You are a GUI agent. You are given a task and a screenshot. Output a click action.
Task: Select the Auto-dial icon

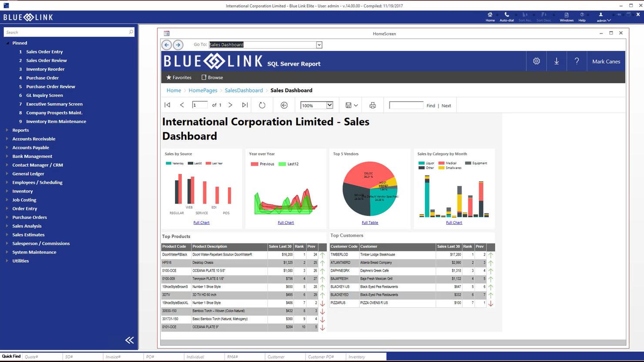pyautogui.click(x=506, y=17)
